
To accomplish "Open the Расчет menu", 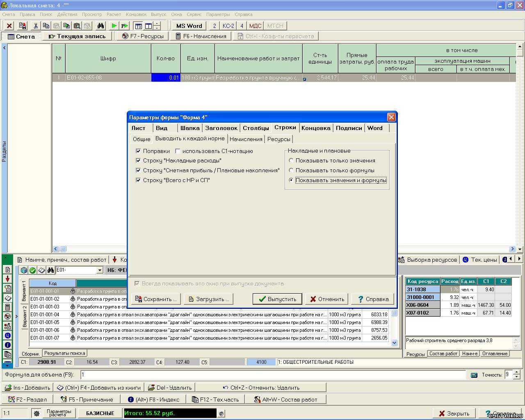I will pyautogui.click(x=114, y=14).
